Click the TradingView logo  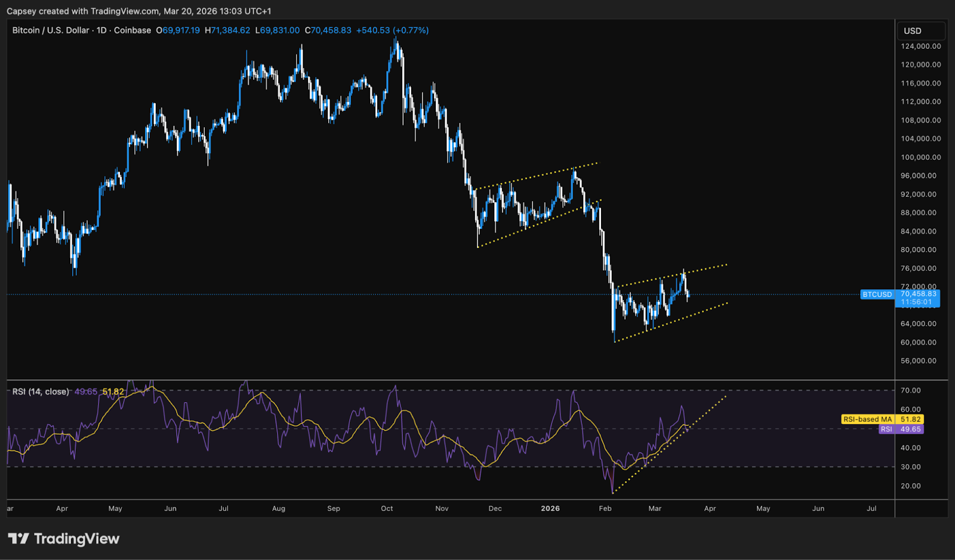tap(62, 539)
